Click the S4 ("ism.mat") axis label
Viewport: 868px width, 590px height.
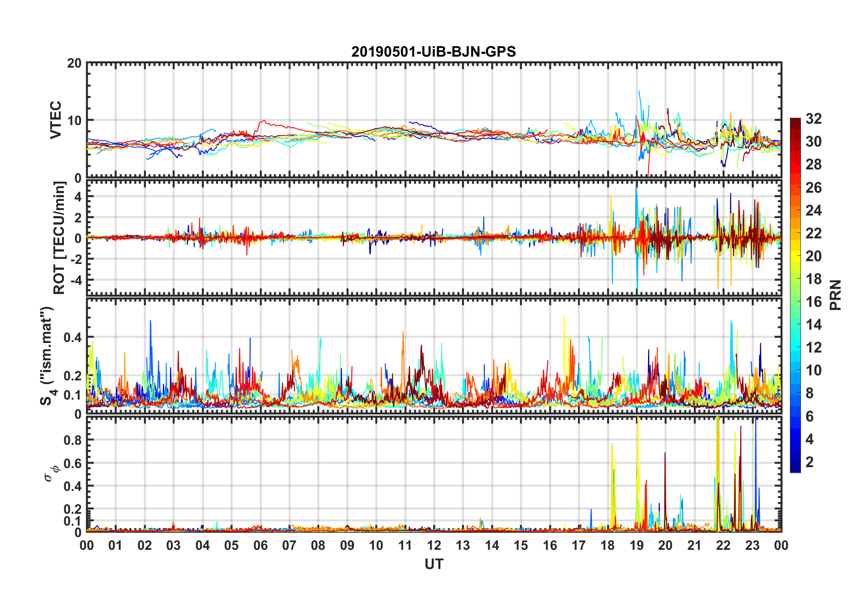[x=47, y=356]
